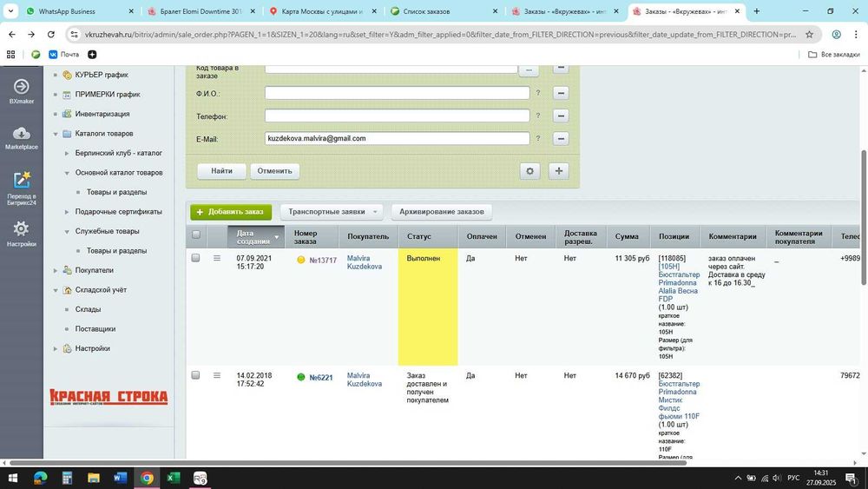Click the Найти filter button
This screenshot has height=489, width=868.
coord(221,171)
